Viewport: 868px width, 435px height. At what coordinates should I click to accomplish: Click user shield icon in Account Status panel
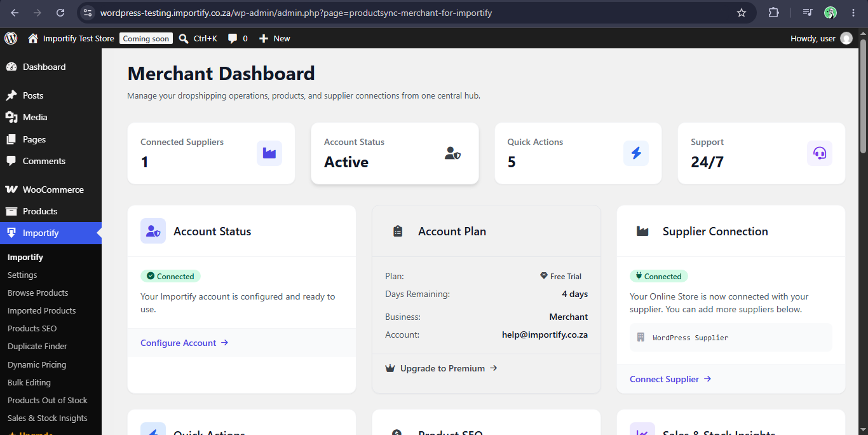[153, 231]
